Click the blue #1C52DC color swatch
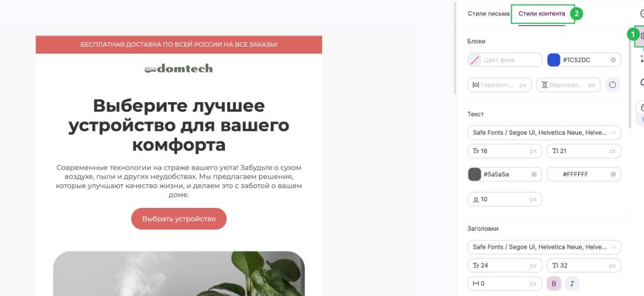Viewport: 644px width, 296px height. point(554,60)
